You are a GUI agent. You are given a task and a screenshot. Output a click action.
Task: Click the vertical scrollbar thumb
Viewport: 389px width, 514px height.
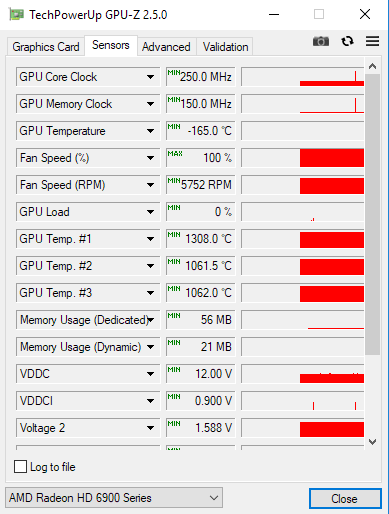click(372, 214)
